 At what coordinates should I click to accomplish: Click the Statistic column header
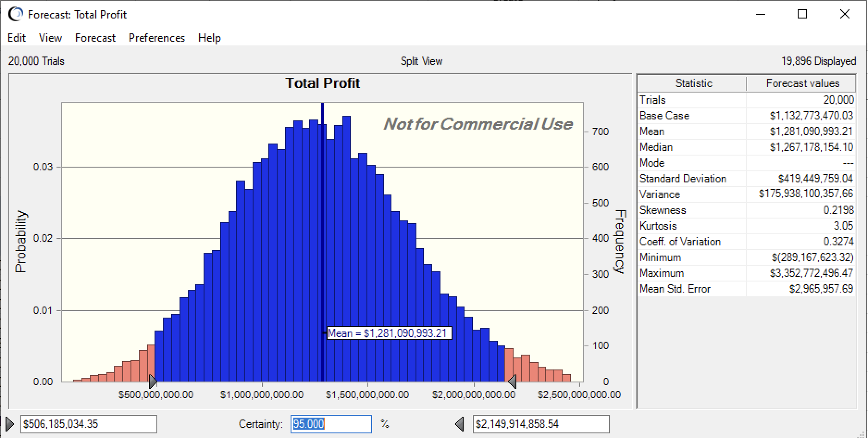(693, 83)
